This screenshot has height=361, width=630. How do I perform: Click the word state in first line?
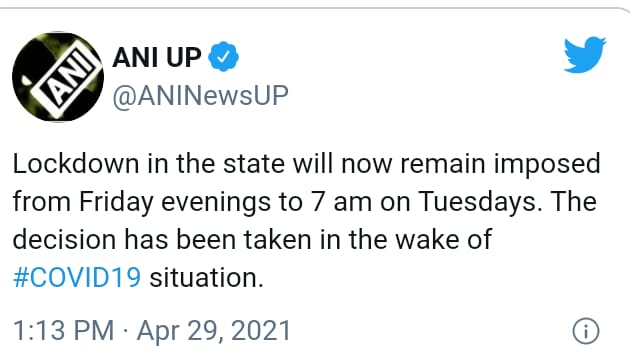[254, 164]
